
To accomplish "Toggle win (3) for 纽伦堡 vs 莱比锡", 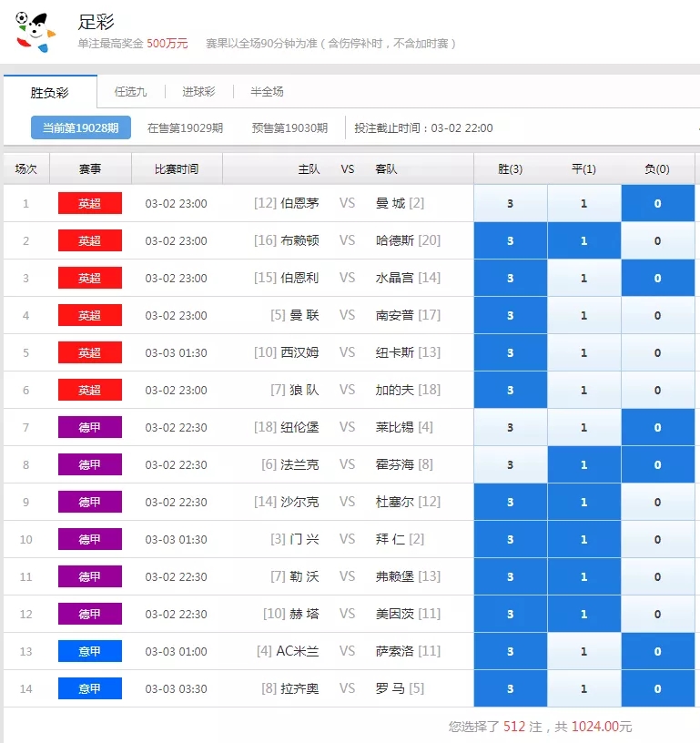I will pos(510,427).
